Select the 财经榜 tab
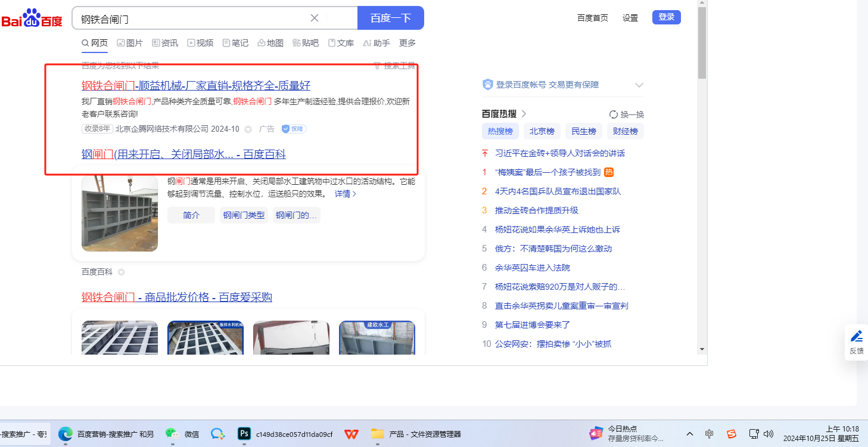The width and height of the screenshot is (868, 447). coord(626,132)
